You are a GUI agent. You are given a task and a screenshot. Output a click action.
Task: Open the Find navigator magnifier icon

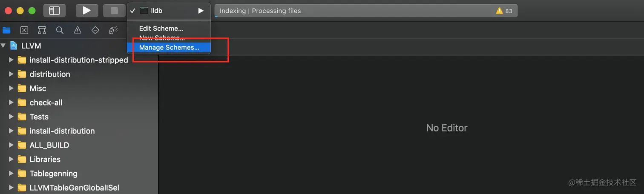coord(60,30)
